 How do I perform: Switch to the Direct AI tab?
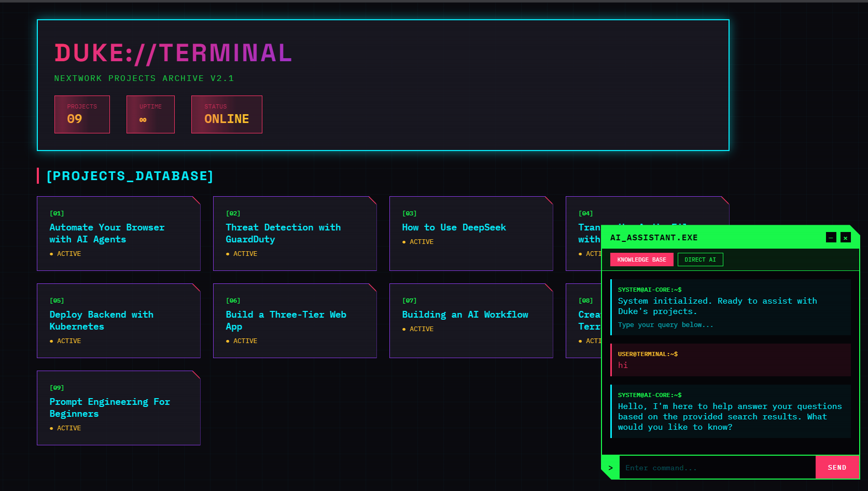[x=700, y=260]
